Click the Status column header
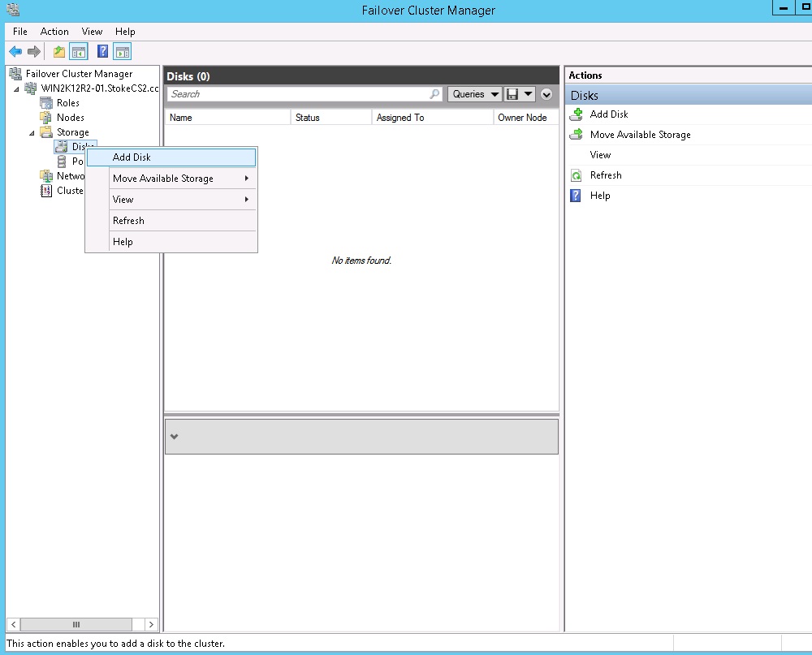 (x=308, y=118)
